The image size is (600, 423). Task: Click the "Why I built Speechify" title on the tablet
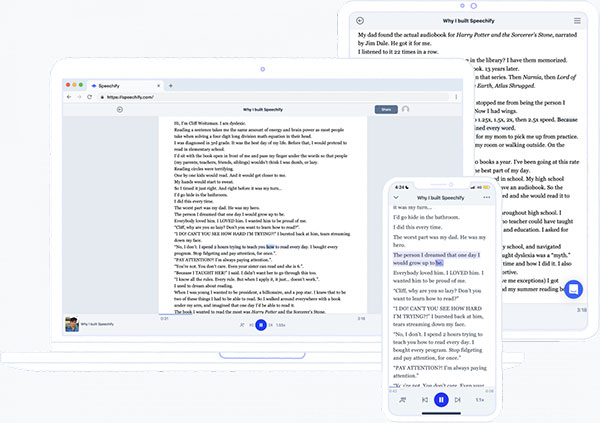(x=468, y=21)
